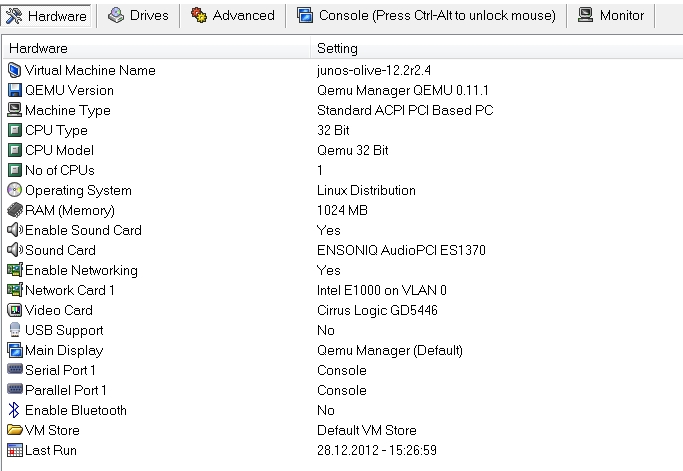Select the Machine Type label

click(68, 111)
